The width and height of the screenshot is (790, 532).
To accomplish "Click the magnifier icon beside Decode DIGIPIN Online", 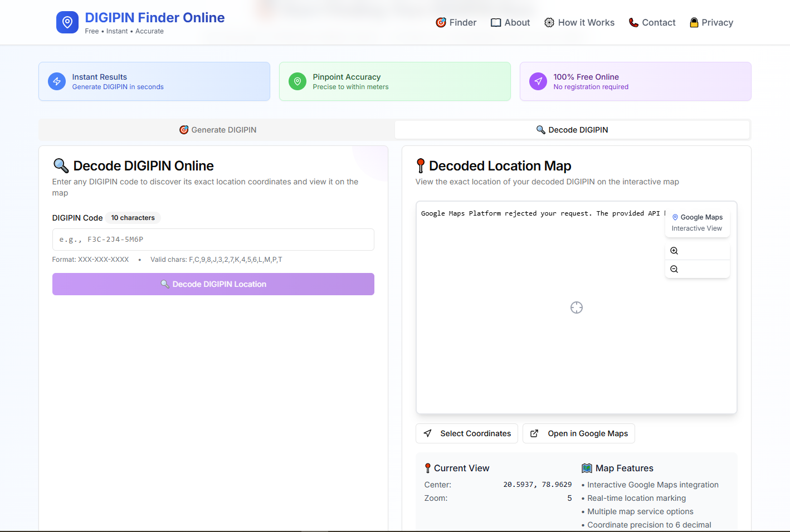I will (x=61, y=165).
